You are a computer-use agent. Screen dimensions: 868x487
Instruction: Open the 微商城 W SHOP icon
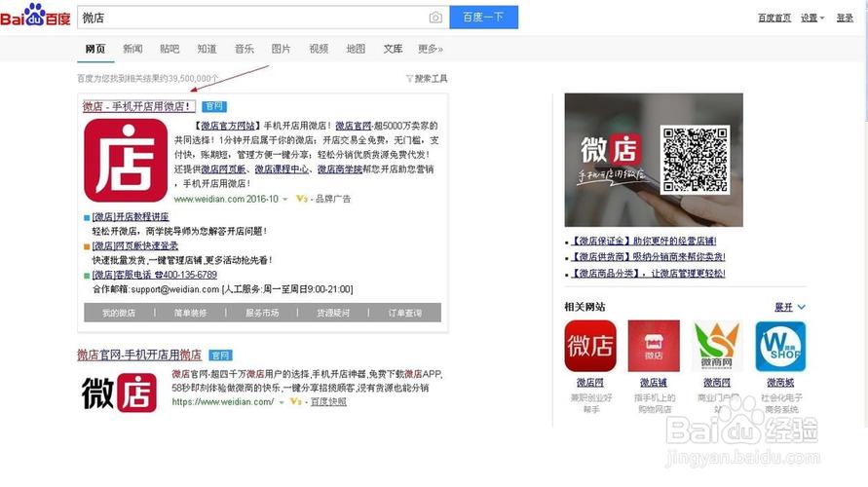[780, 346]
